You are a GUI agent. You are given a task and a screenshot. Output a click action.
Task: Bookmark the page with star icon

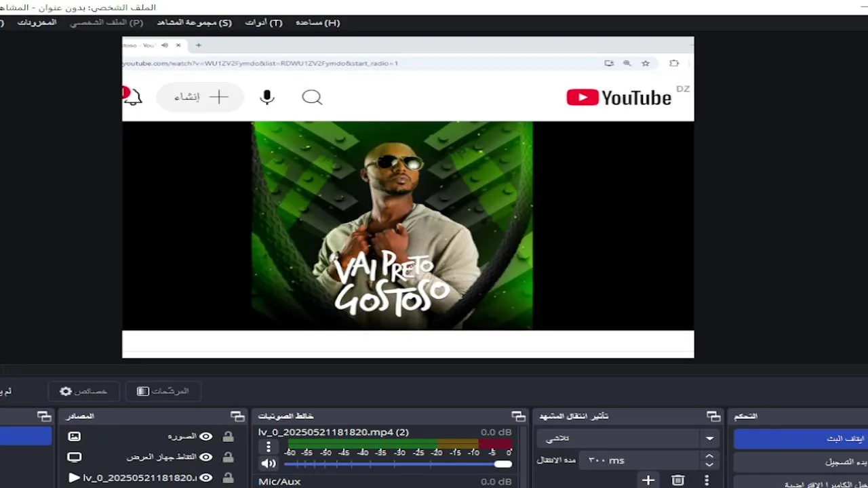pyautogui.click(x=646, y=63)
